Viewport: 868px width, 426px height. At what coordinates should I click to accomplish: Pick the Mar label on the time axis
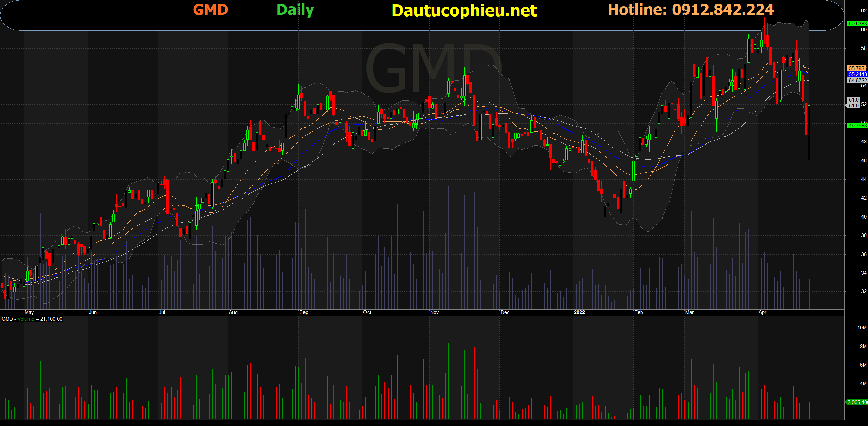tap(690, 312)
